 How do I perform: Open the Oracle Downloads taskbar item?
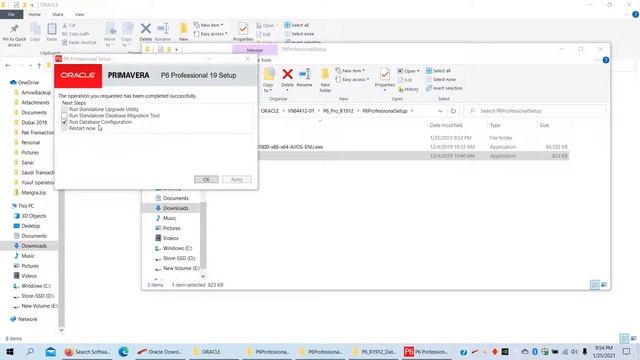[x=160, y=351]
